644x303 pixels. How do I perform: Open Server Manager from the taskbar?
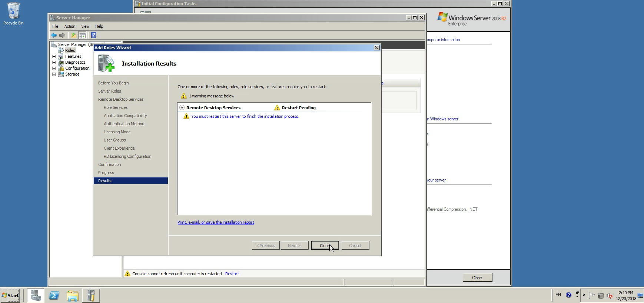[36, 296]
